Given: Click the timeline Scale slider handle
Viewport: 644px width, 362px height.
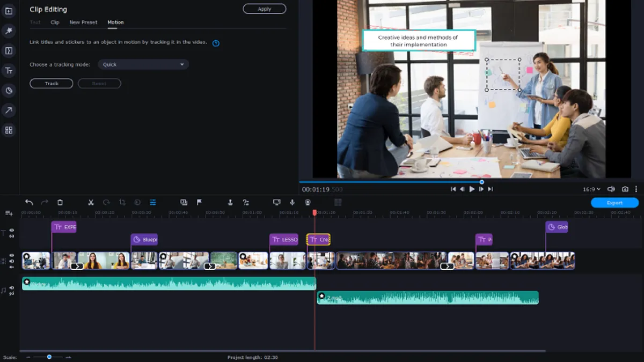Looking at the screenshot, I should (x=49, y=357).
